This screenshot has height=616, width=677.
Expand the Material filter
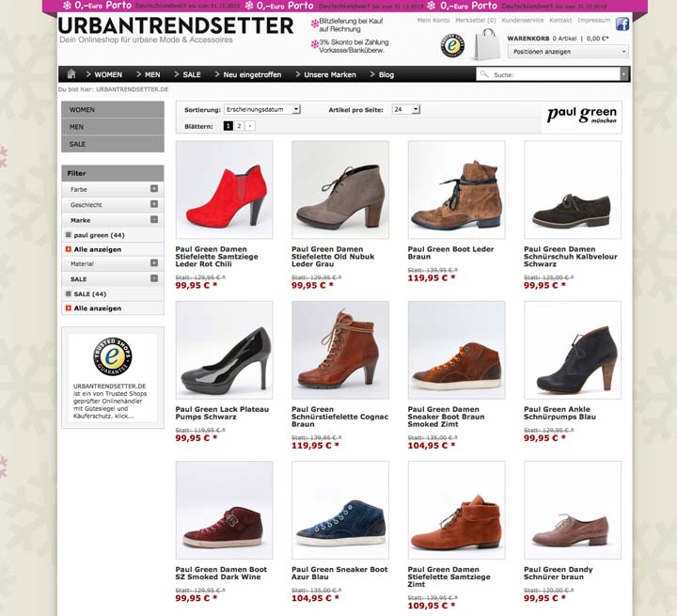tap(154, 262)
